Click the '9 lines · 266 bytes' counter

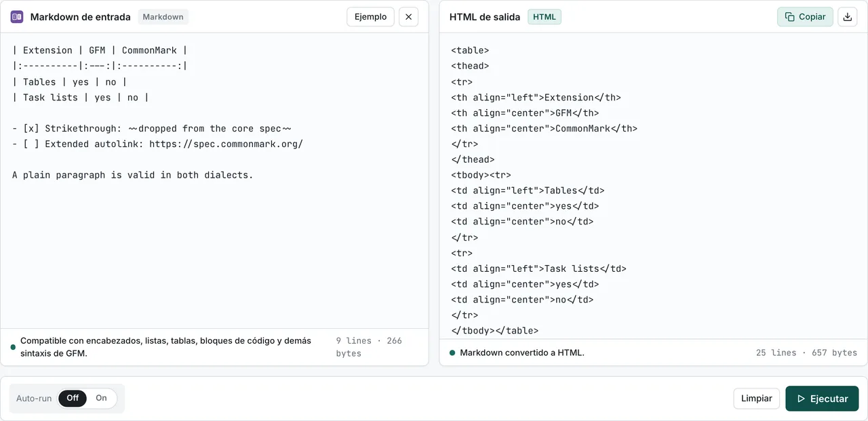[370, 346]
